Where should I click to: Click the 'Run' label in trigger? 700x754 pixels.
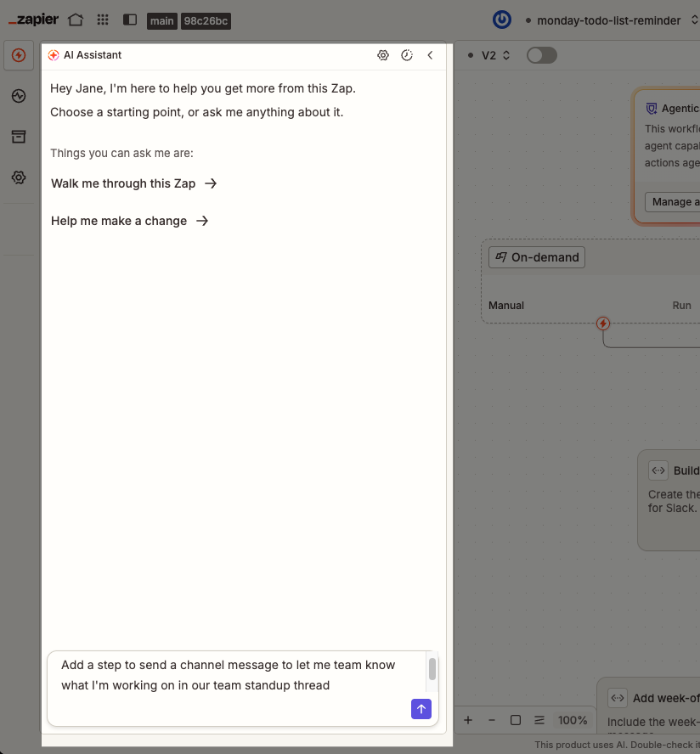(x=681, y=306)
